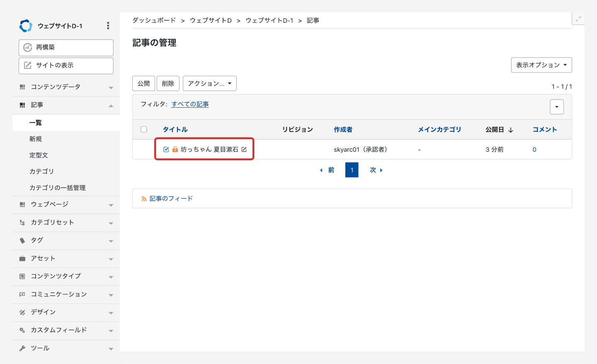The image size is (597, 364).
Task: Open external view icon next to 坊っちゃん 夏目漱石
Action: [244, 149]
